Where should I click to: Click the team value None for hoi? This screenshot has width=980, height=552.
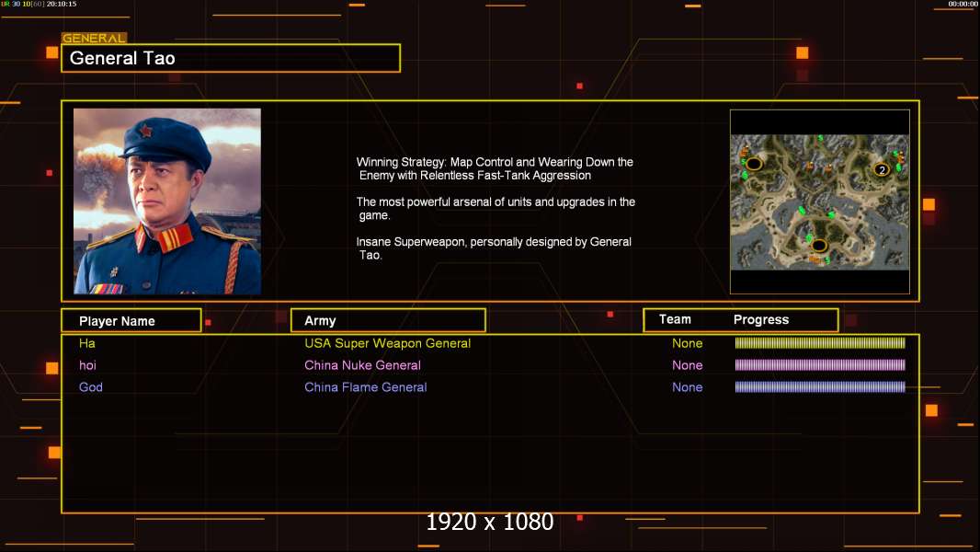click(x=687, y=365)
